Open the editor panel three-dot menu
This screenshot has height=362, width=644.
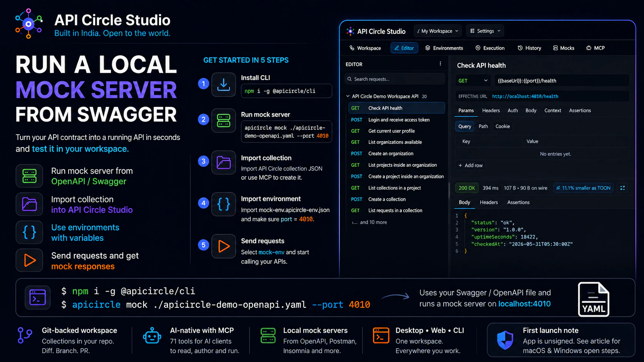click(440, 64)
